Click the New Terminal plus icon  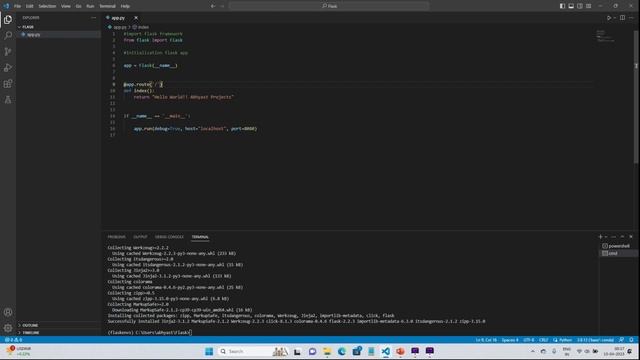tap(600, 237)
